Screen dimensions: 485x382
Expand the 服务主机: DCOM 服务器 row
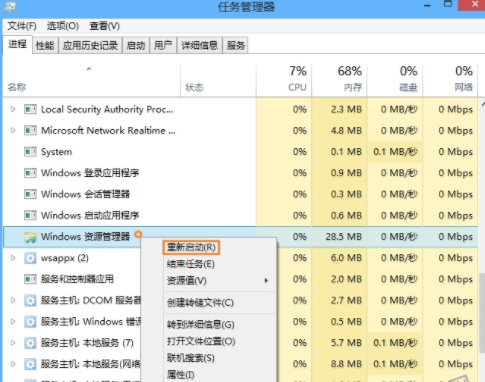(13, 301)
